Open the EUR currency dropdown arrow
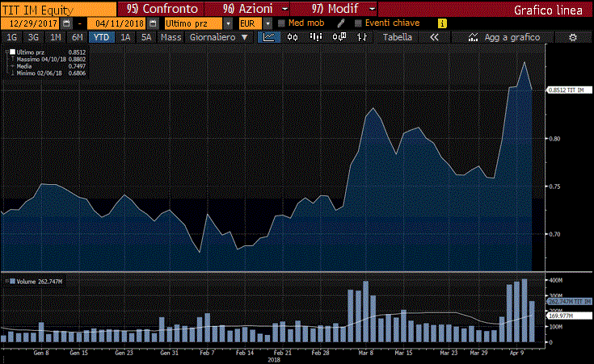The width and height of the screenshot is (594, 364). point(268,23)
